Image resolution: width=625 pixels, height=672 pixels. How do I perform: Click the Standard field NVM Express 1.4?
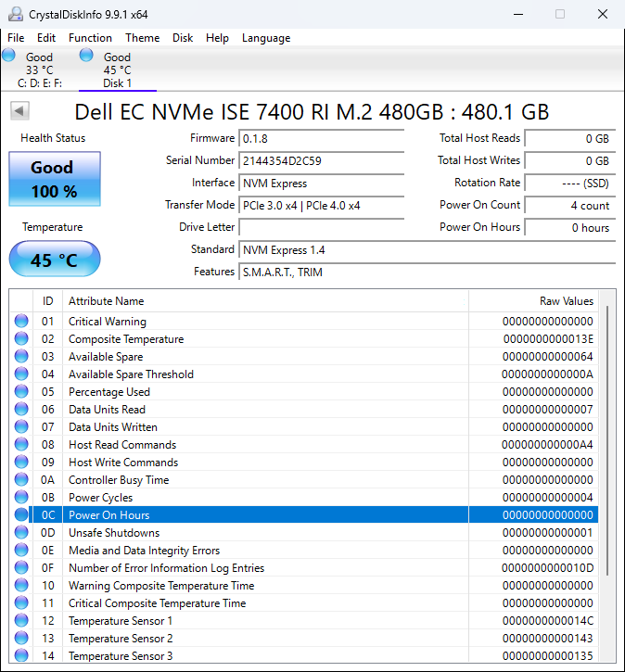[427, 250]
